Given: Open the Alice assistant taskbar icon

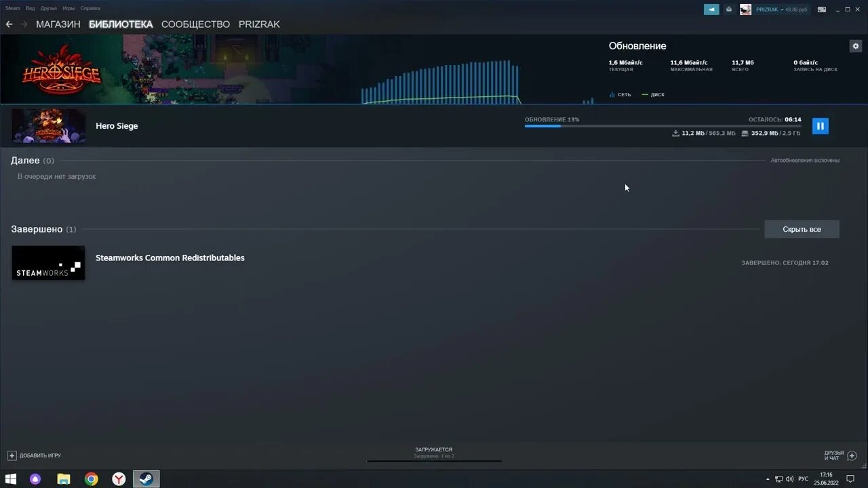Looking at the screenshot, I should tap(35, 479).
